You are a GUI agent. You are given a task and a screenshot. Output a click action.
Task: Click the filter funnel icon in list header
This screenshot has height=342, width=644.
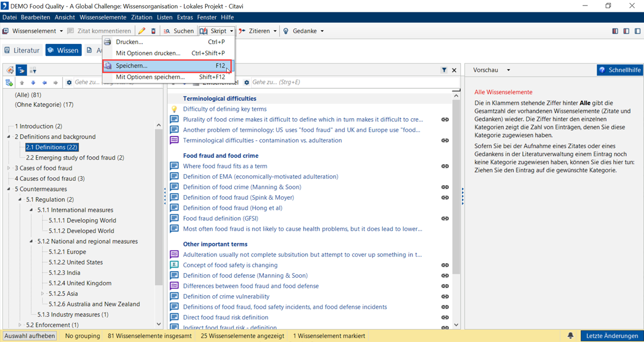tap(444, 70)
